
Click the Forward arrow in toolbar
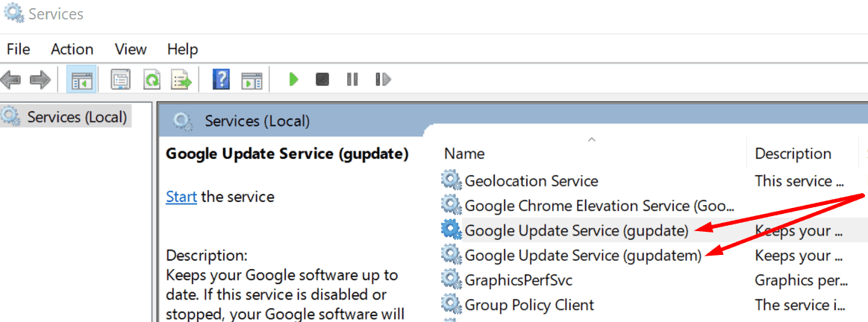click(x=39, y=79)
